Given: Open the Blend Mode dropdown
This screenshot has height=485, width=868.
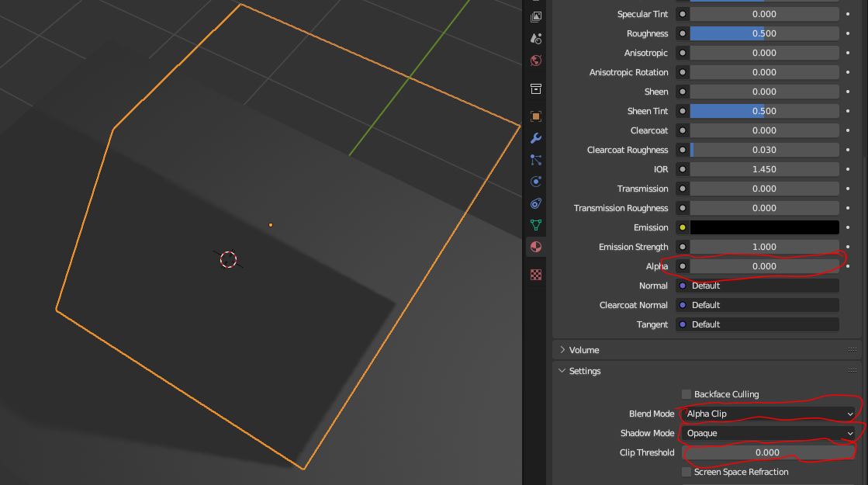Looking at the screenshot, I should [x=768, y=414].
